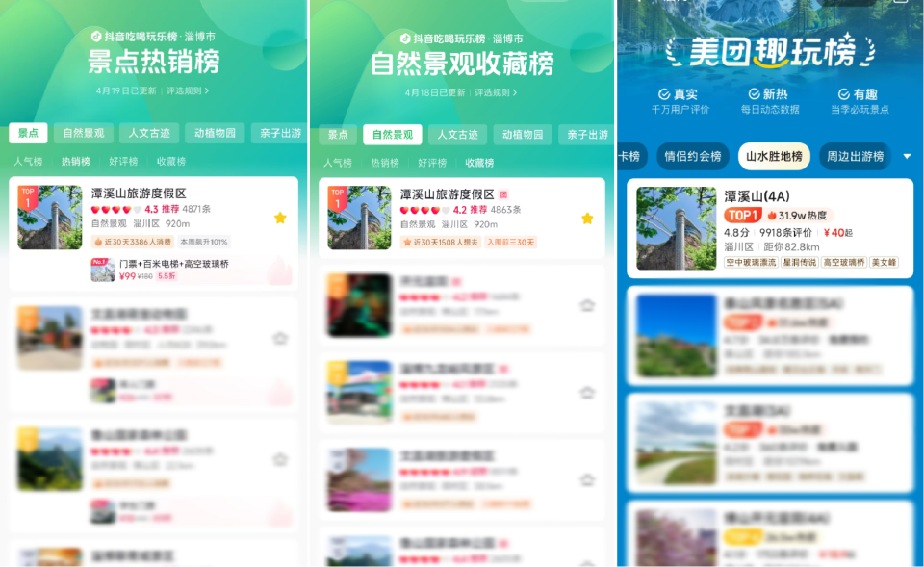
Task: Select 收藏榜 sub-tab in 景点热销榜 screen
Action: pos(171,161)
